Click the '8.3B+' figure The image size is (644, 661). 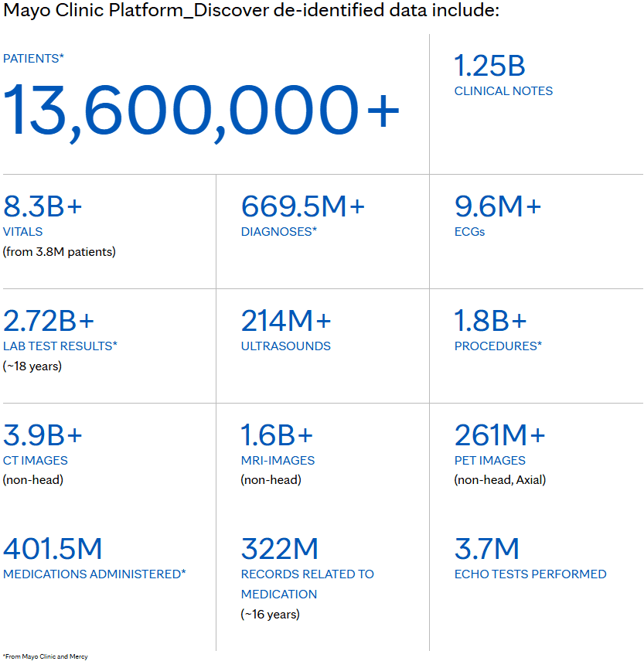coord(43,206)
